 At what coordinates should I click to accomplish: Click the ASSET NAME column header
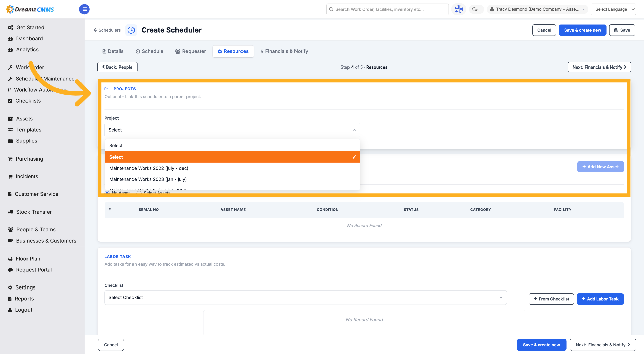tap(233, 210)
